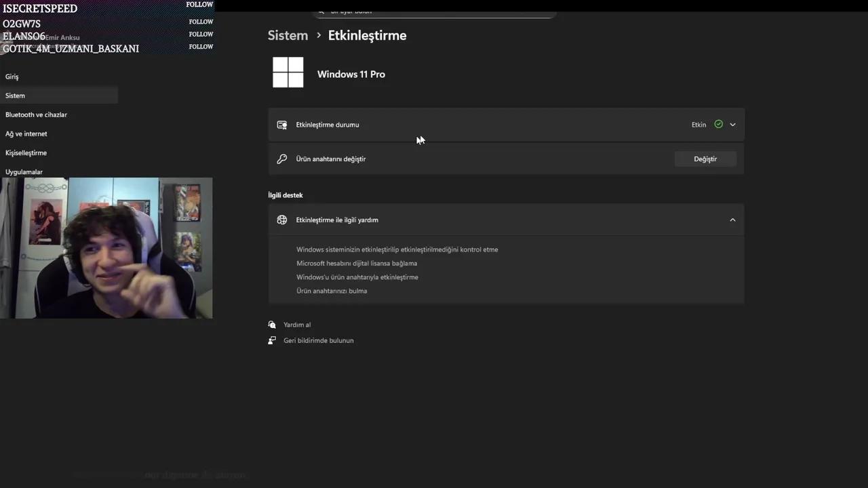
Task: Open Ürün anahtarınızı bulma link
Action: 332,291
